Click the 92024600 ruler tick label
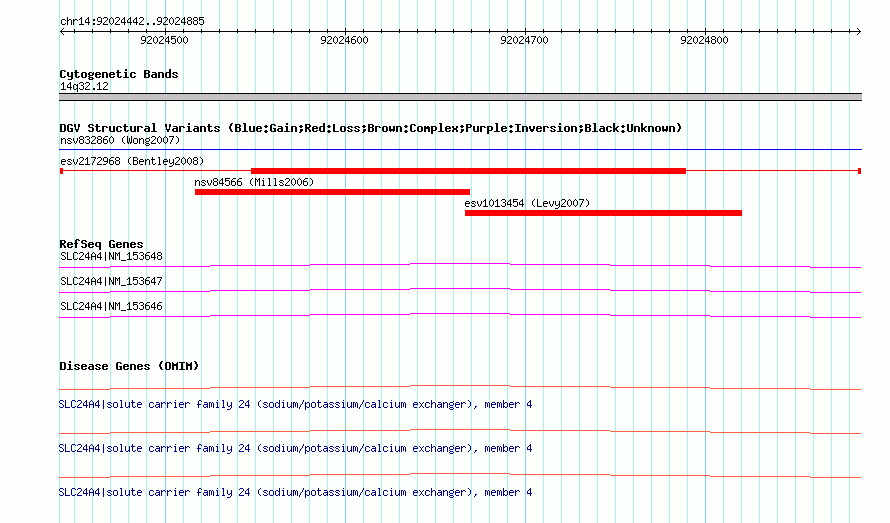This screenshot has width=890, height=523. coord(344,40)
